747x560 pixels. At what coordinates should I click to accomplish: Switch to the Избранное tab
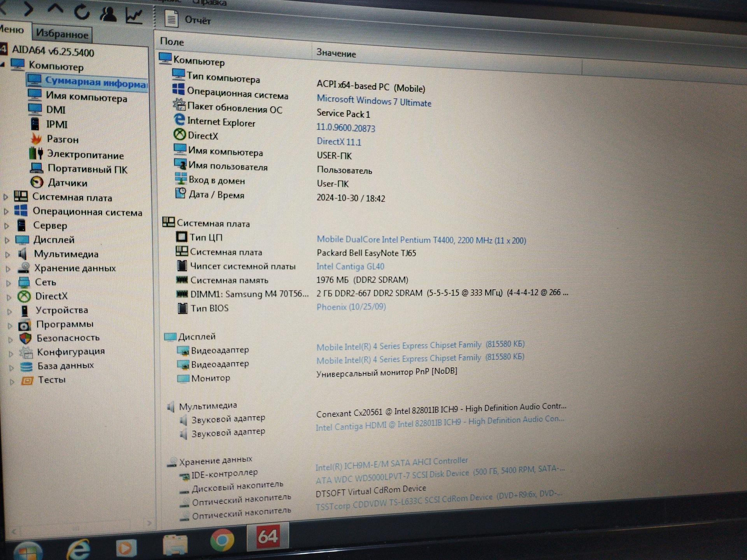coord(62,34)
